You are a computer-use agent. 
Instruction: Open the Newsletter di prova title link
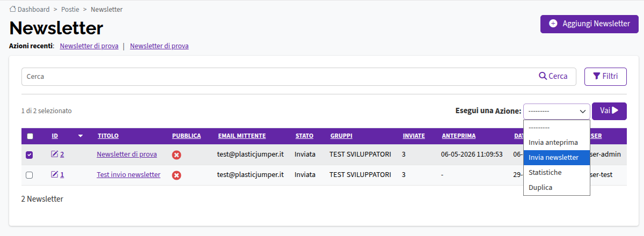(127, 154)
